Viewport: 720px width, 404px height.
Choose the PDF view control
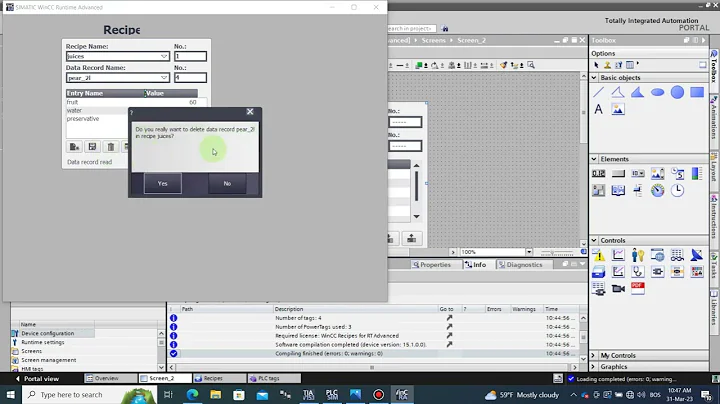click(x=638, y=289)
